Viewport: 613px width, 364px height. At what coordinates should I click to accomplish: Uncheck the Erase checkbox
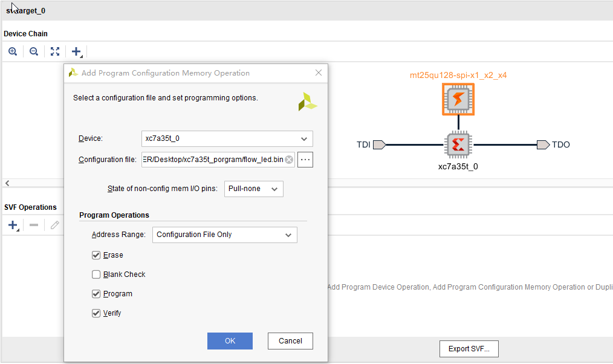tap(96, 255)
